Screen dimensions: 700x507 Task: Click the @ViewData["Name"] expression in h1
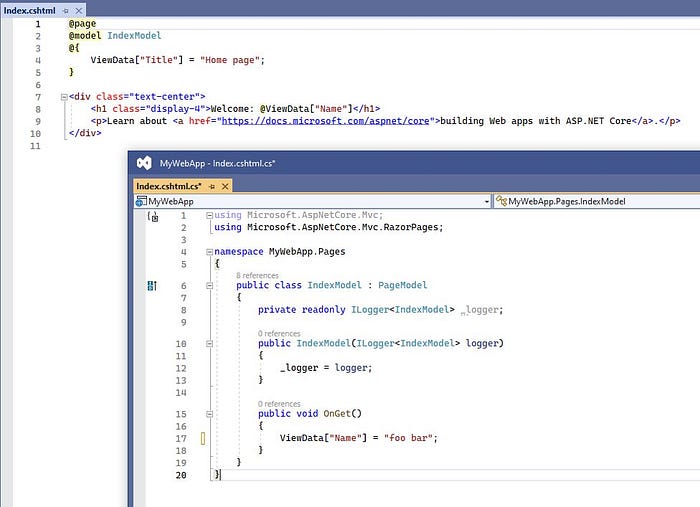pos(306,109)
